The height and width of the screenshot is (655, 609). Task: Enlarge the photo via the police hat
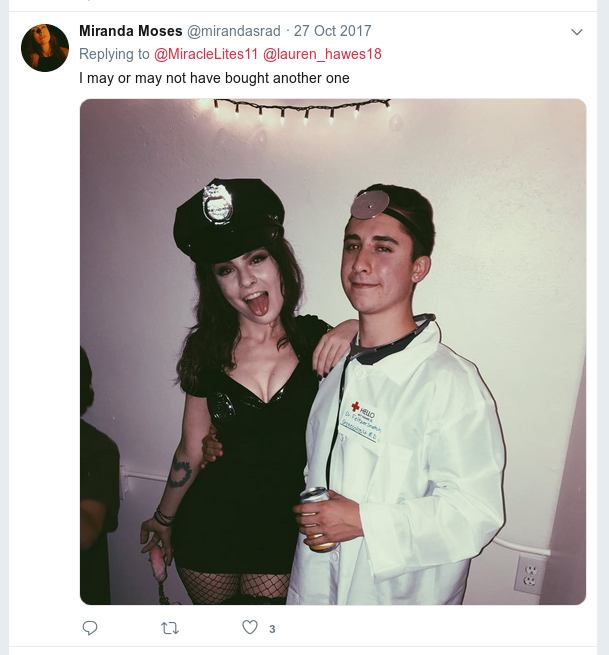[230, 219]
